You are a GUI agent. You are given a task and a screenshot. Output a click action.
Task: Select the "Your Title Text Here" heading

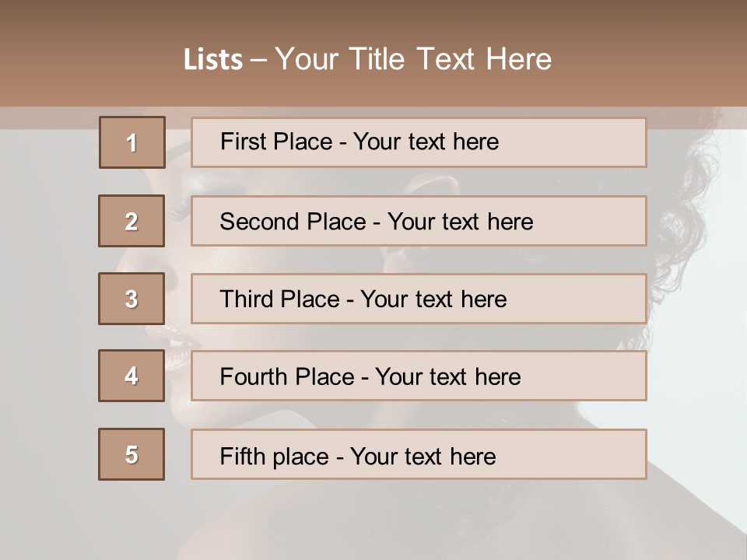point(413,60)
